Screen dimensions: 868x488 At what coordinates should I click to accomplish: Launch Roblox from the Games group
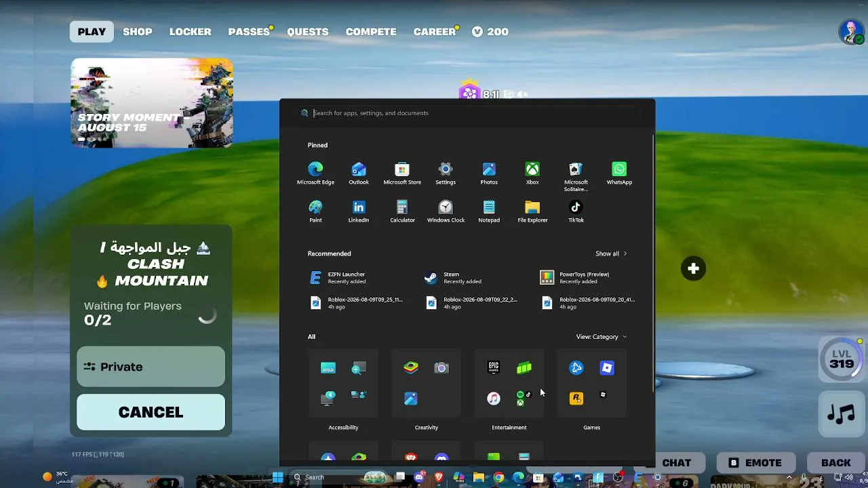point(607,367)
